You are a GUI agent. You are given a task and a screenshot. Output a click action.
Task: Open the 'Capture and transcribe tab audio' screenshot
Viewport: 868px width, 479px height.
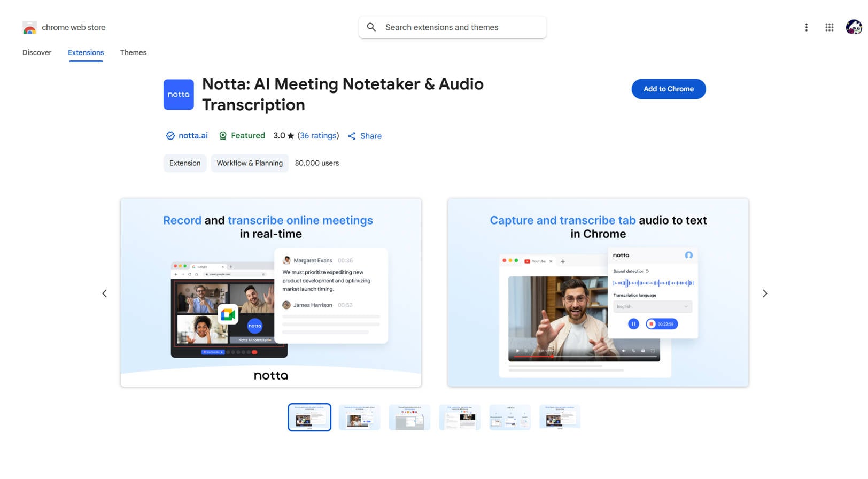[x=598, y=292]
